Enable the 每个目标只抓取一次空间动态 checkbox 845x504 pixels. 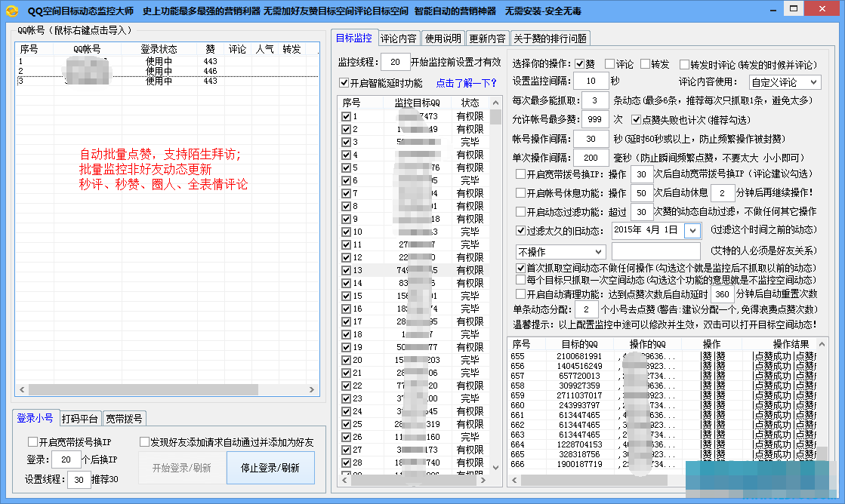click(x=520, y=279)
